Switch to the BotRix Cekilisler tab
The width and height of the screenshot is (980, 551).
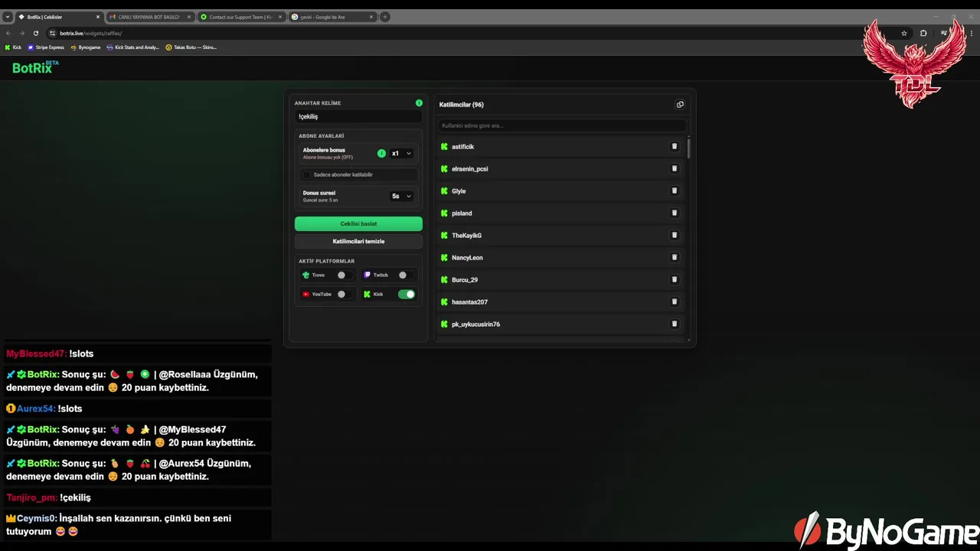tap(58, 17)
